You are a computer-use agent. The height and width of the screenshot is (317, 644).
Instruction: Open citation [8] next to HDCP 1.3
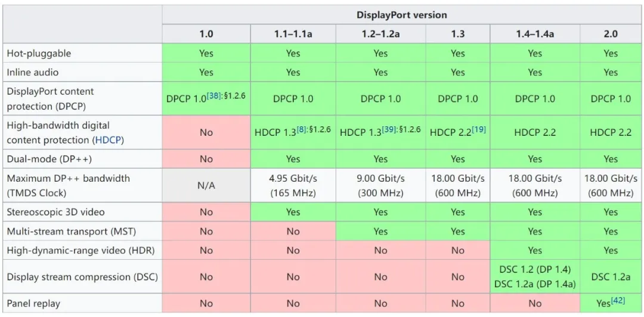pos(301,129)
